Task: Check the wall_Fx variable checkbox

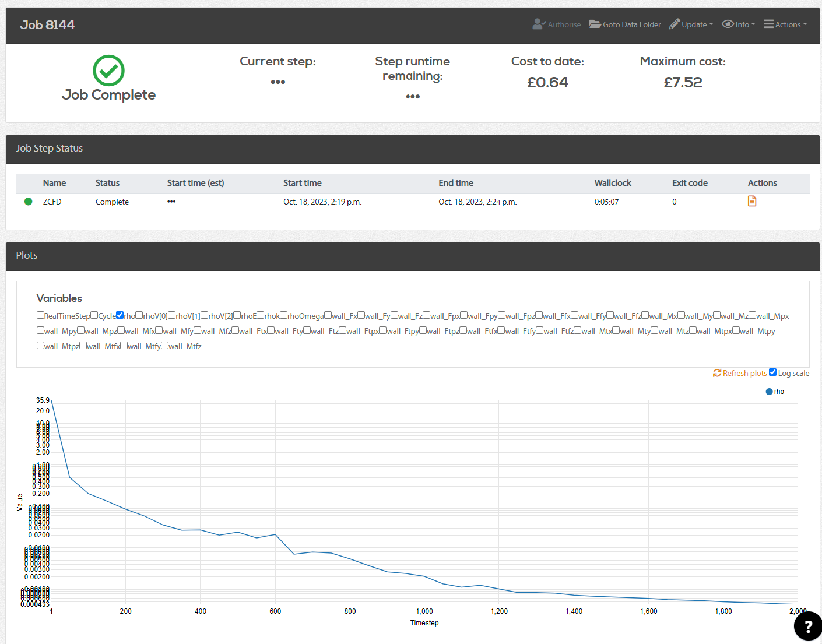Action: [x=328, y=315]
